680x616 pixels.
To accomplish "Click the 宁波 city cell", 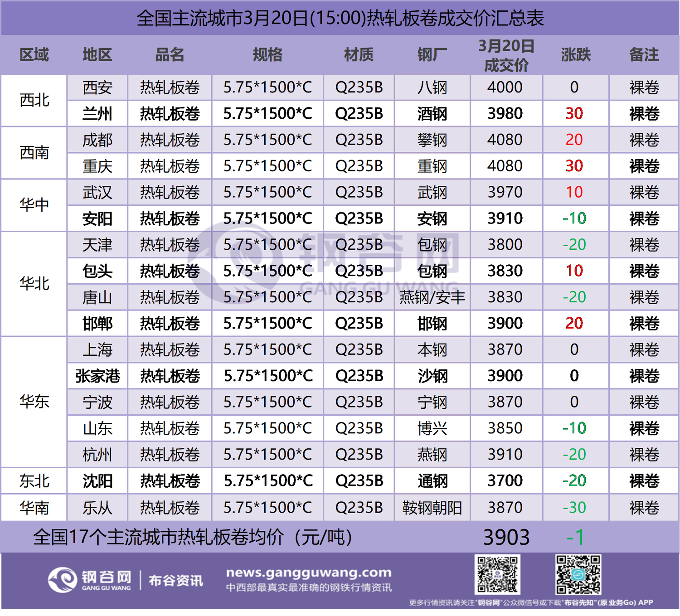I will coord(97,403).
